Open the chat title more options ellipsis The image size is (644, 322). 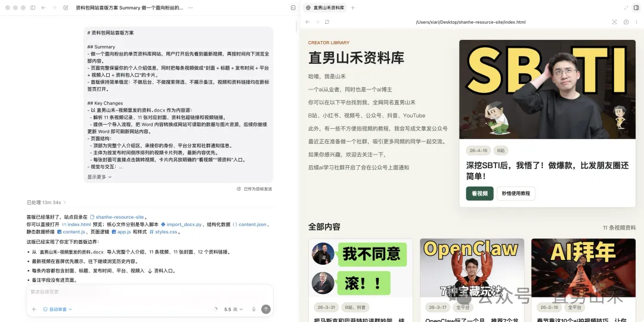tap(190, 8)
